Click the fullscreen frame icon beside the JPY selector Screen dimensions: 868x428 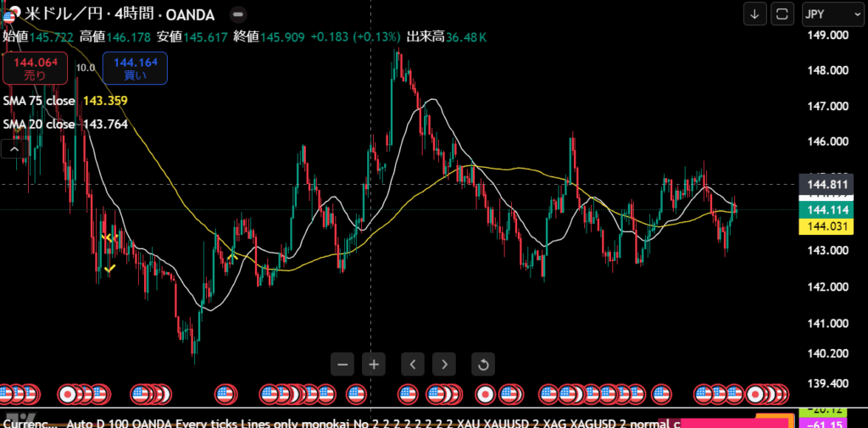pos(782,14)
